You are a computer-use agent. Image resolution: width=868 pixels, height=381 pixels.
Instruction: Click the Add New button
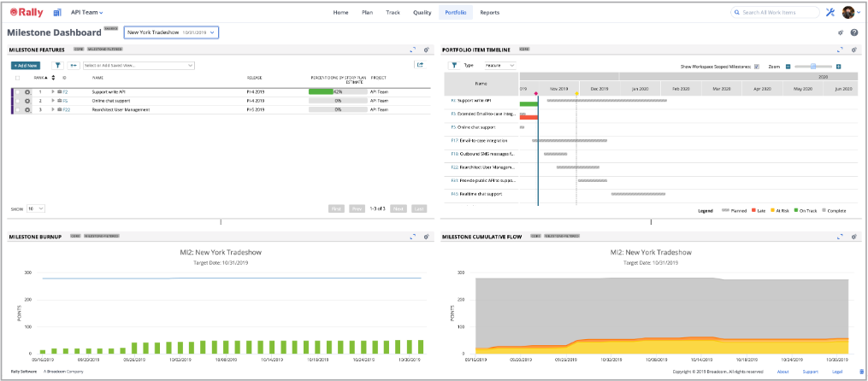[x=26, y=65]
